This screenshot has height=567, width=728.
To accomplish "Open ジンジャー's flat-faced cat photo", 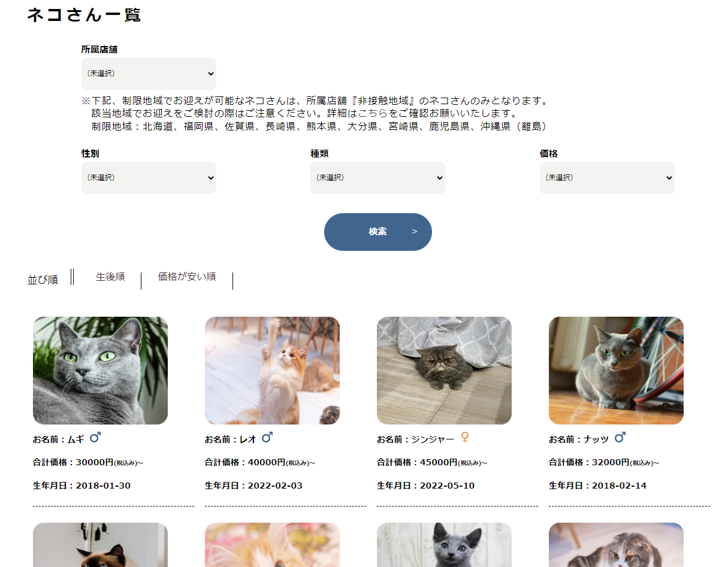I will tap(444, 371).
